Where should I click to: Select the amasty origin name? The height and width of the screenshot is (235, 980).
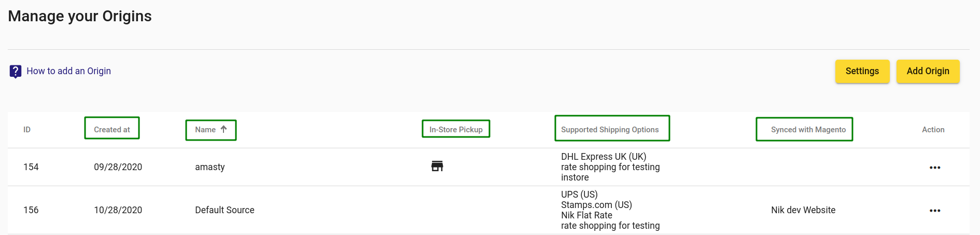[209, 167]
